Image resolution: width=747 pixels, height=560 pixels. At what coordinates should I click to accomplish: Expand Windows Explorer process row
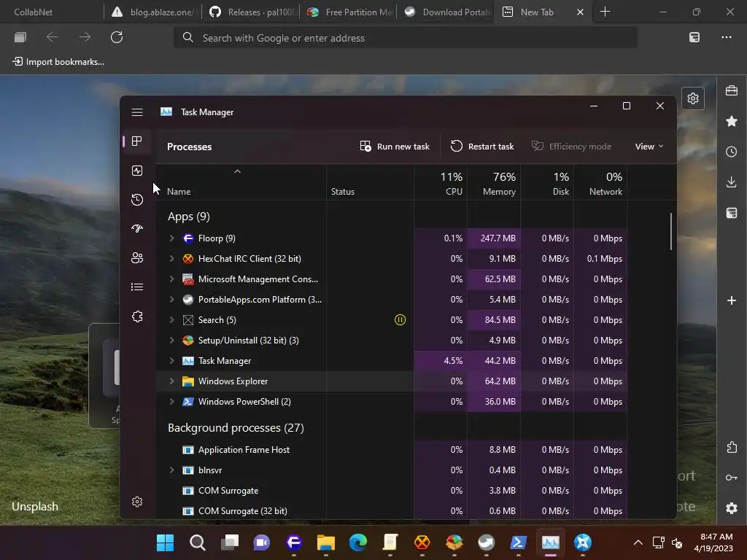(x=172, y=381)
